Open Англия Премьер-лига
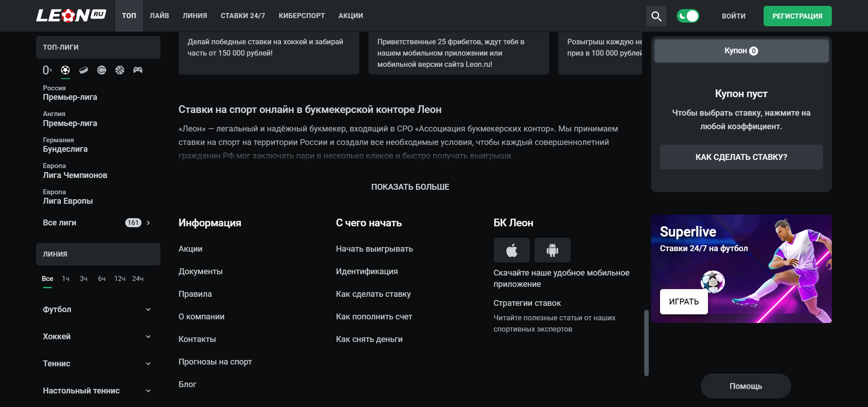The width and height of the screenshot is (868, 407). (x=70, y=119)
